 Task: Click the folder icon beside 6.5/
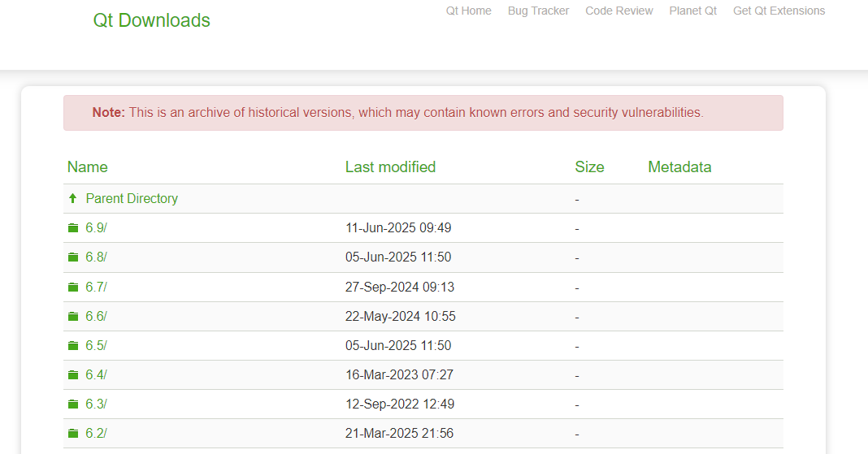pyautogui.click(x=73, y=346)
